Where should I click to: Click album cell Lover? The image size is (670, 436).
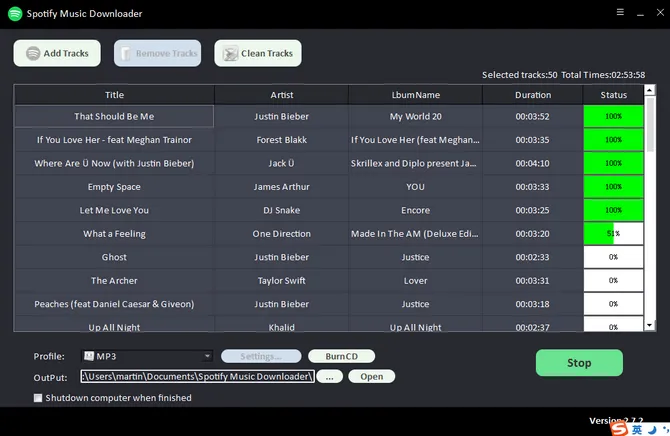[415, 281]
